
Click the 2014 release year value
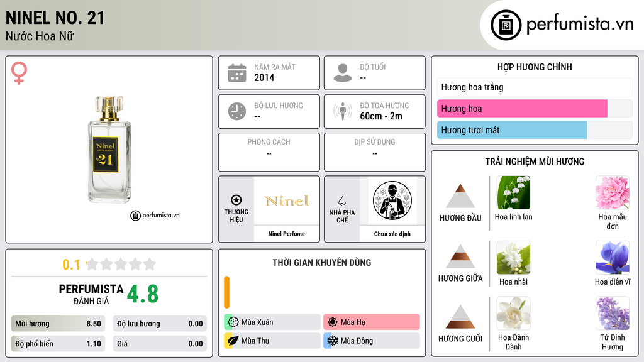point(264,77)
